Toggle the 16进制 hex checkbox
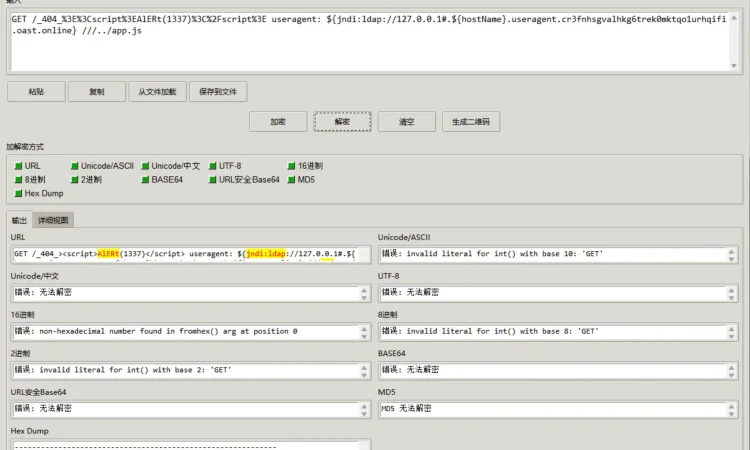The image size is (750, 450). pos(290,166)
